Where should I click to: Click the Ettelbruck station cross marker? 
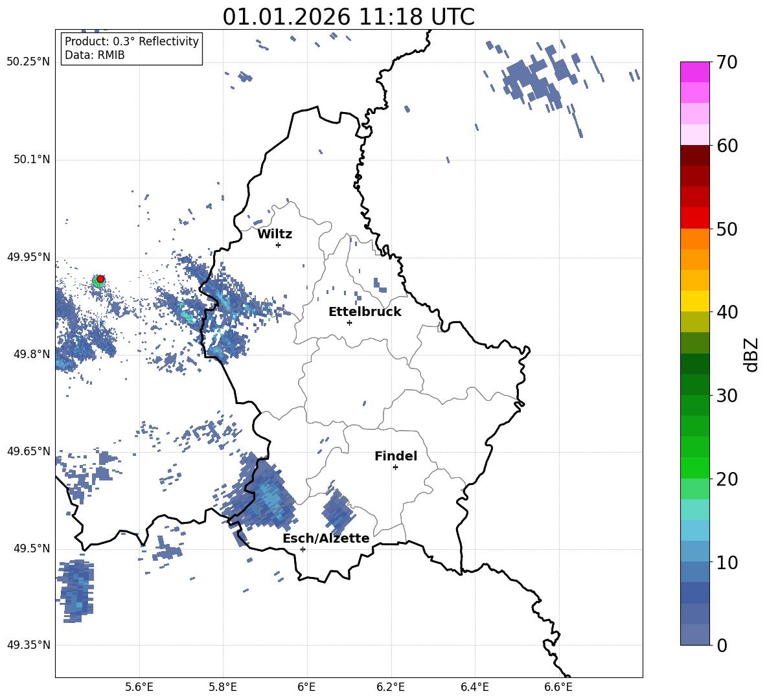(349, 322)
